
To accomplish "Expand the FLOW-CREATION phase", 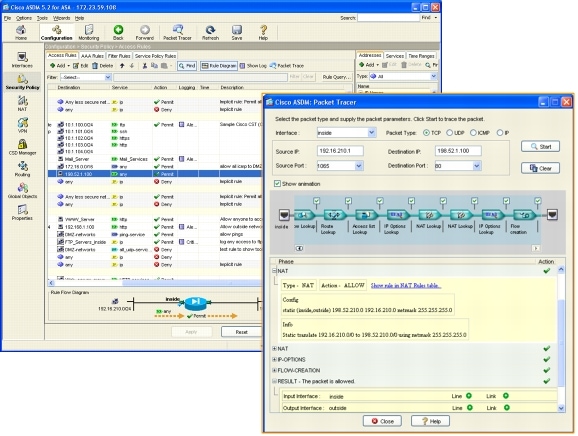I will pyautogui.click(x=274, y=370).
